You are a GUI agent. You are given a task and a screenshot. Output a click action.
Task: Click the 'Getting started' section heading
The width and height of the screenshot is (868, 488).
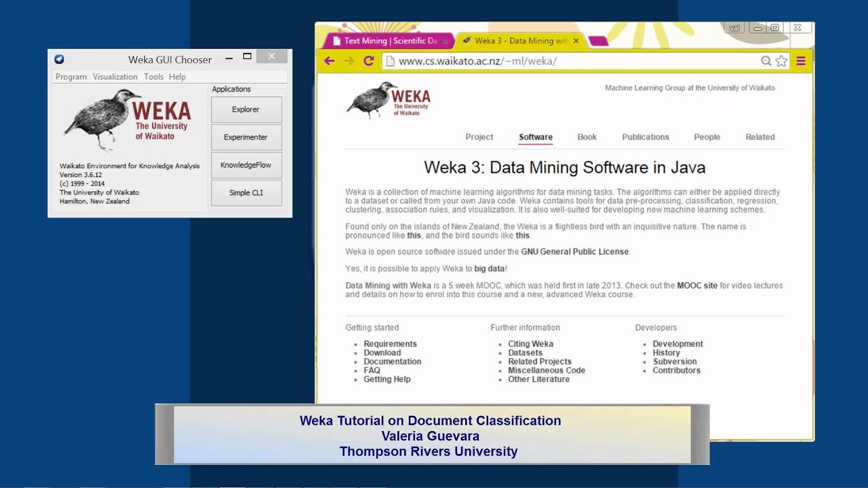point(372,327)
